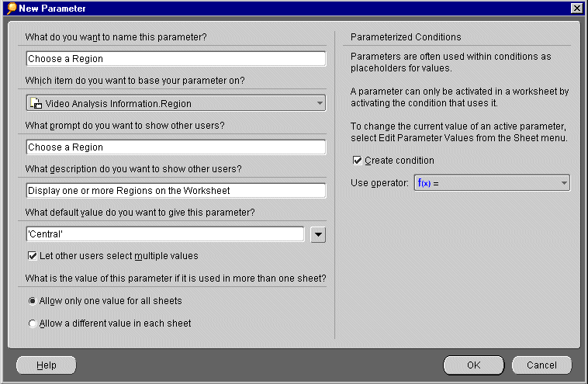Screen dimensions: 588x384
Task: Click the prompt text field below the item dropdown
Action: click(x=175, y=147)
